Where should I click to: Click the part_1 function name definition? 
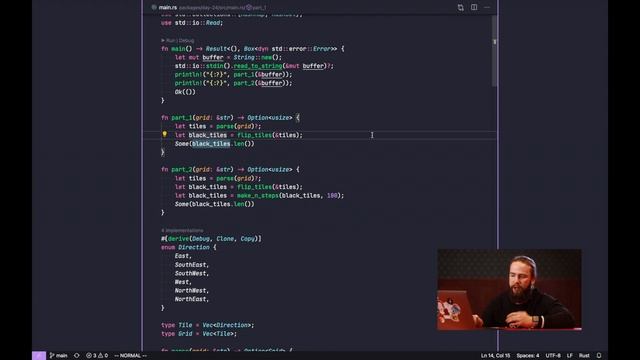click(182, 118)
